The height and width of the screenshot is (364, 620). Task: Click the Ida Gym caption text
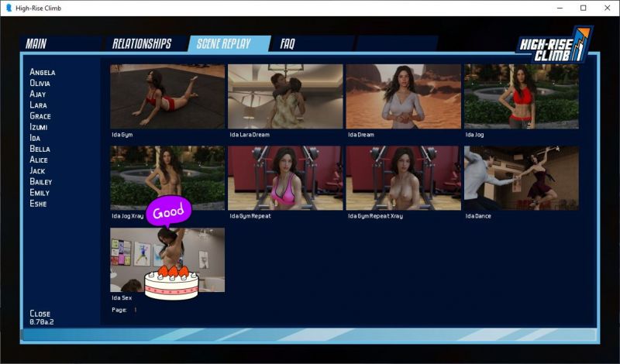tap(122, 135)
